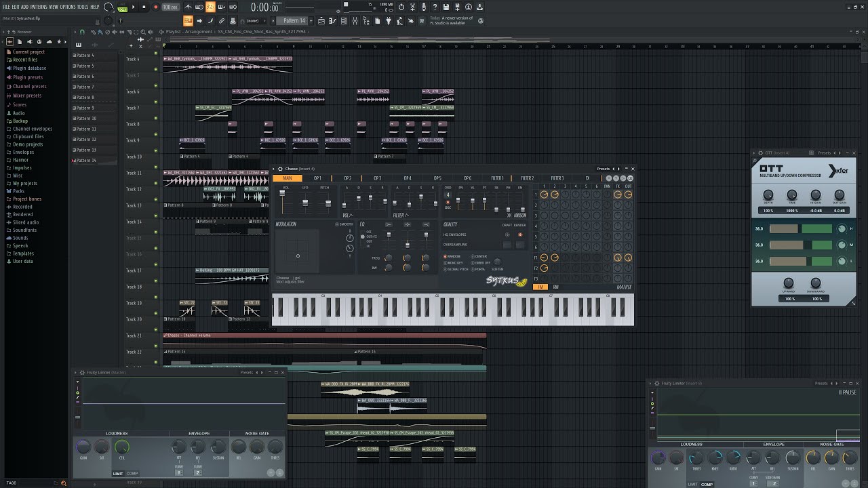Click the COMP mode button in the Fruity Limiter Master window
Image resolution: width=868 pixels, height=488 pixels.
point(132,473)
